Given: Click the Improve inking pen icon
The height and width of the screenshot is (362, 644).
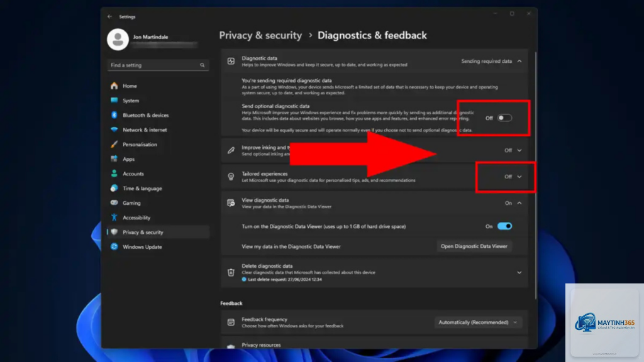Looking at the screenshot, I should [231, 150].
